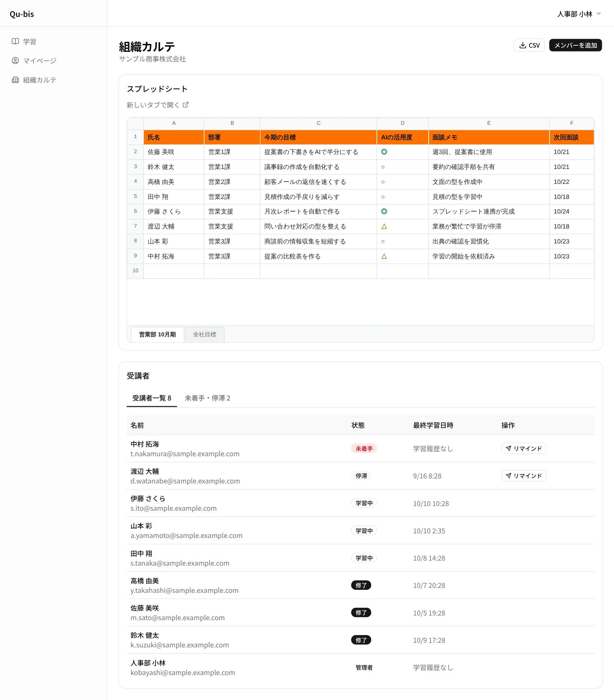Click the cell 業務が繁忙で学習が停滞
The width and height of the screenshot is (614, 700).
click(x=489, y=227)
